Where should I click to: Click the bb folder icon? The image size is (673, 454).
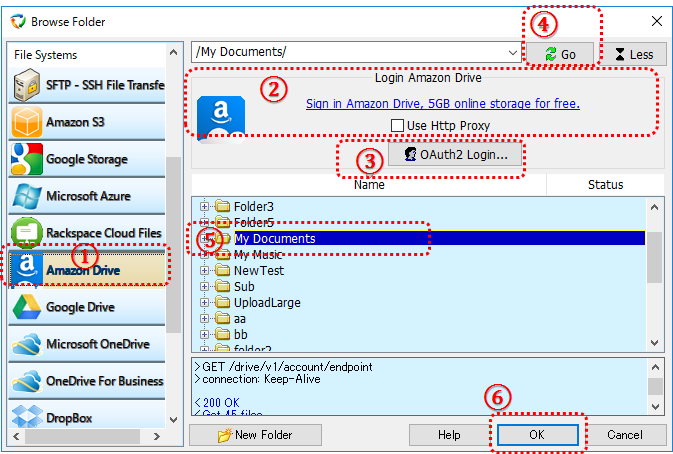click(222, 334)
